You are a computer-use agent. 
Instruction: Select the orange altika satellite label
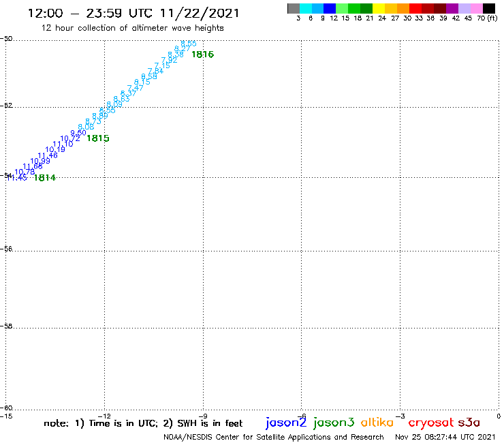(x=377, y=422)
